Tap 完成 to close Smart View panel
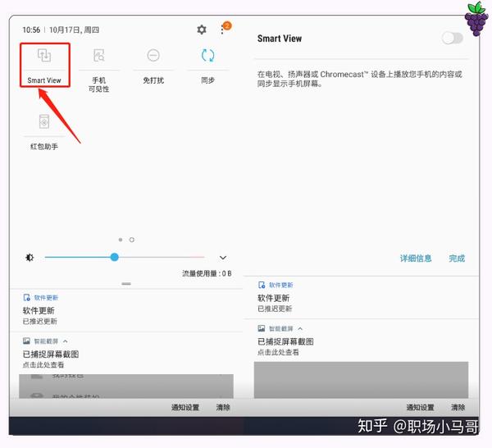 point(457,258)
